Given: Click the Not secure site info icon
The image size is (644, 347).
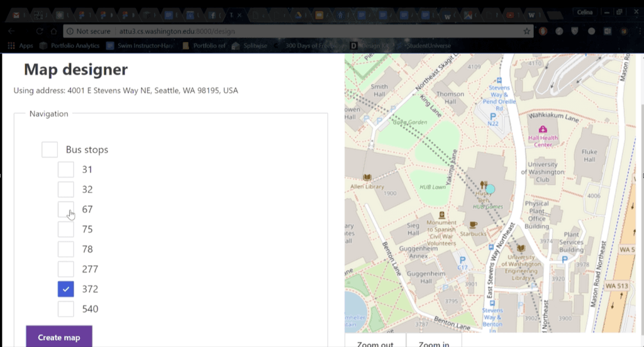Looking at the screenshot, I should [x=70, y=31].
